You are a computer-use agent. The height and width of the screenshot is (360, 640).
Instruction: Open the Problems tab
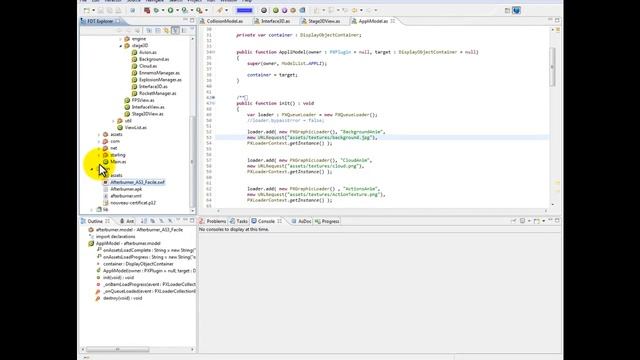[x=213, y=221]
